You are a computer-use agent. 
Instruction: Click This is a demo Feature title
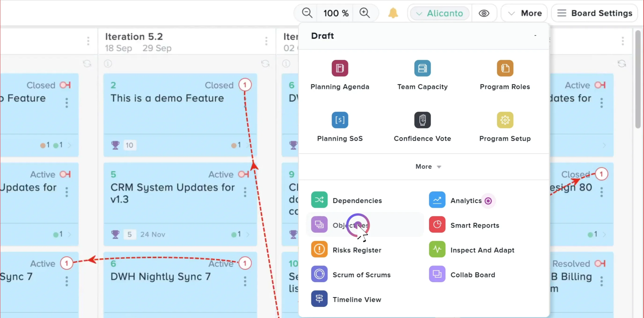coord(167,98)
